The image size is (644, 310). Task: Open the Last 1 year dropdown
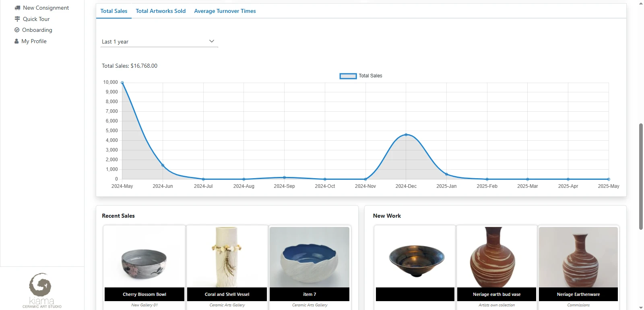(159, 42)
